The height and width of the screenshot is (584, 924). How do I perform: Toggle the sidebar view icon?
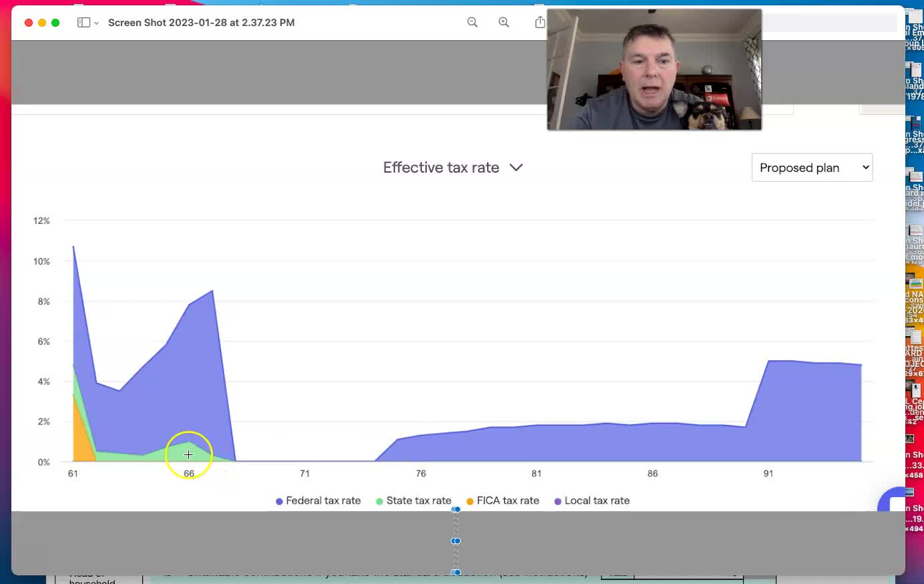pyautogui.click(x=83, y=22)
